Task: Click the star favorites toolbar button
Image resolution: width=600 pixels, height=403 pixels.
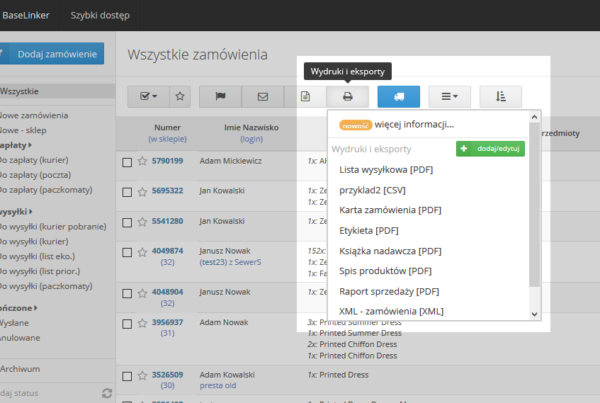Action: [179, 97]
